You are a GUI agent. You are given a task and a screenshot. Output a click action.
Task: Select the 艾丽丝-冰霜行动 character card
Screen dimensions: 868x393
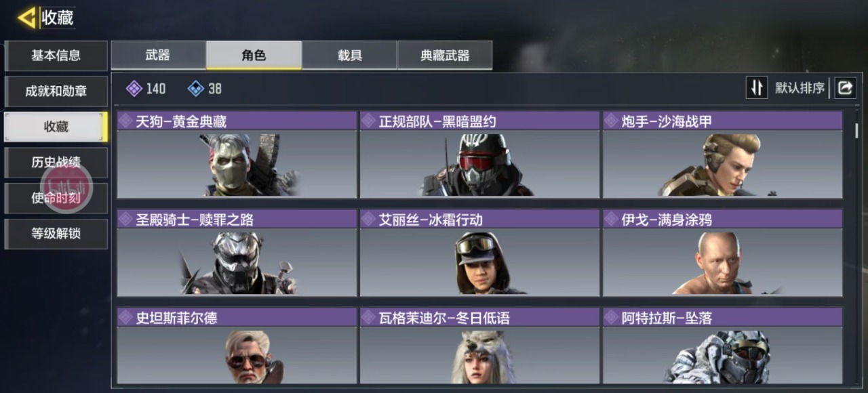click(479, 253)
